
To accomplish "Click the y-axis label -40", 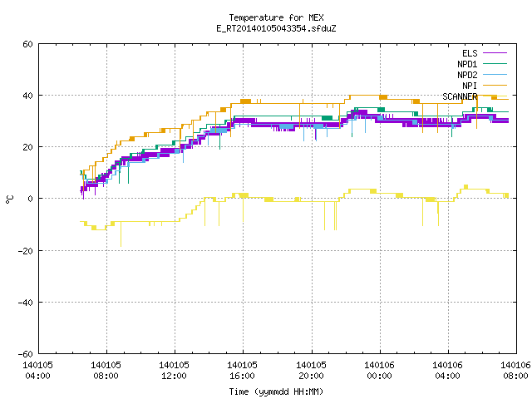I will pyautogui.click(x=26, y=303).
